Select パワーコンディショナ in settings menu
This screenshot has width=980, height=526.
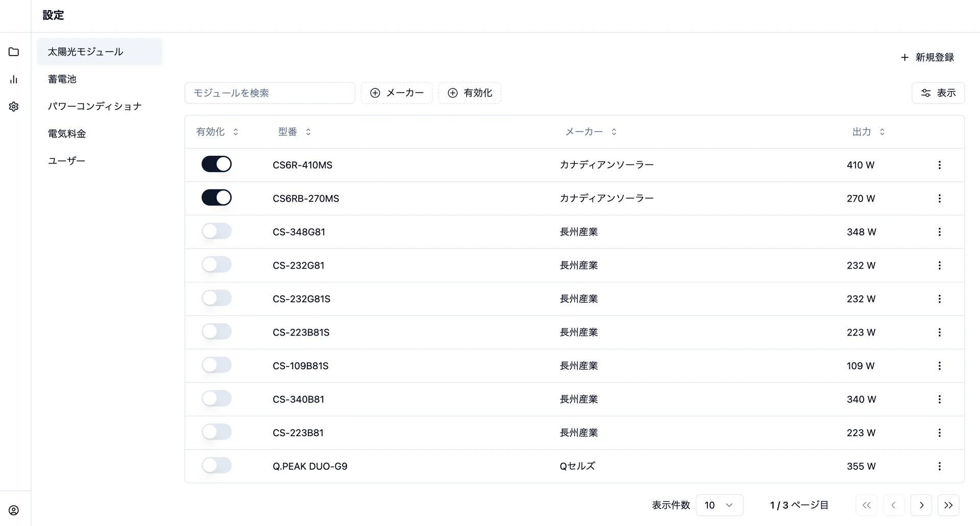[x=100, y=106]
